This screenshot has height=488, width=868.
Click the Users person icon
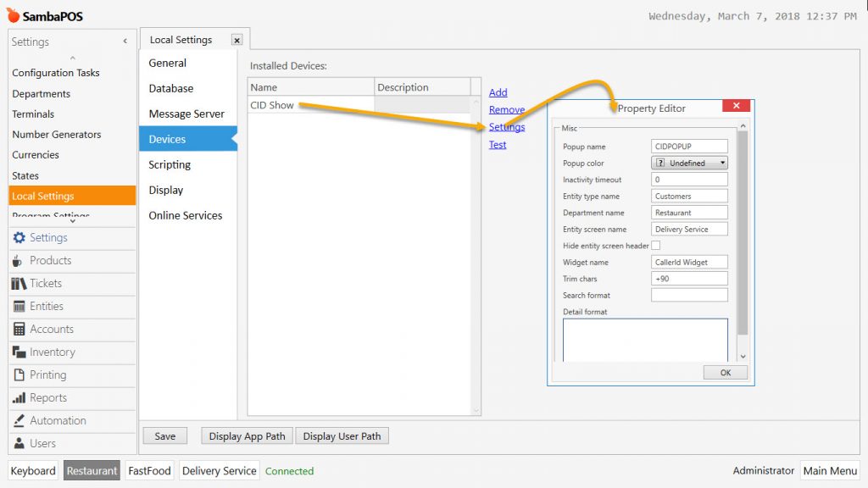(19, 443)
